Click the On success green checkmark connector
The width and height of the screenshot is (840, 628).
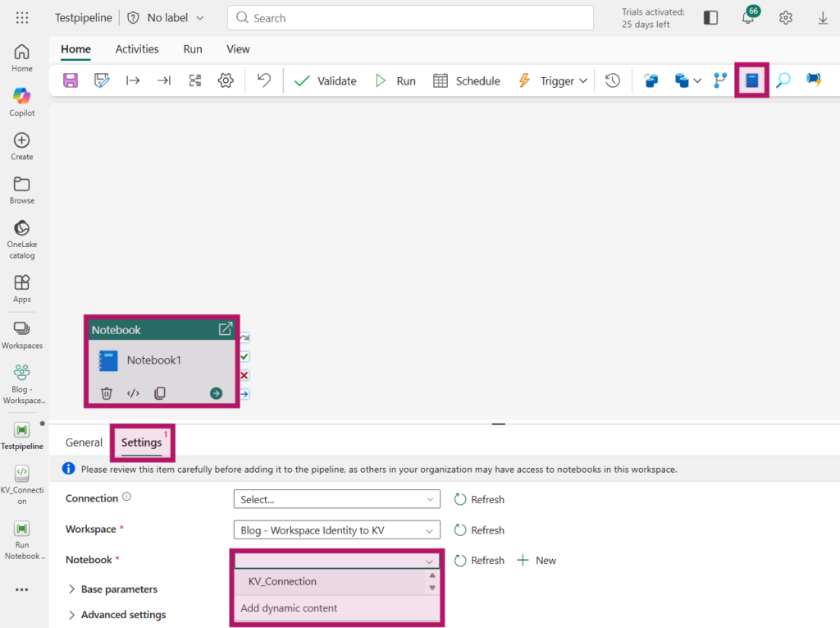244,357
